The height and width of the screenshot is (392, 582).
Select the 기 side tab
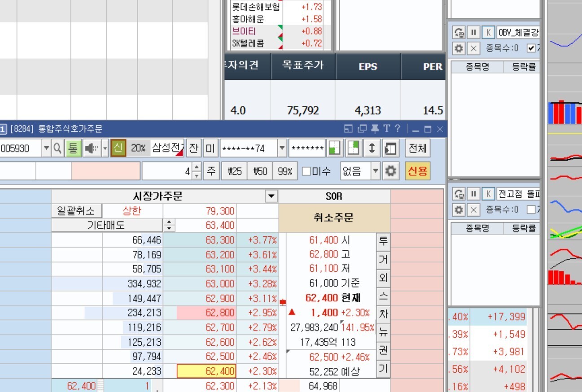383,369
